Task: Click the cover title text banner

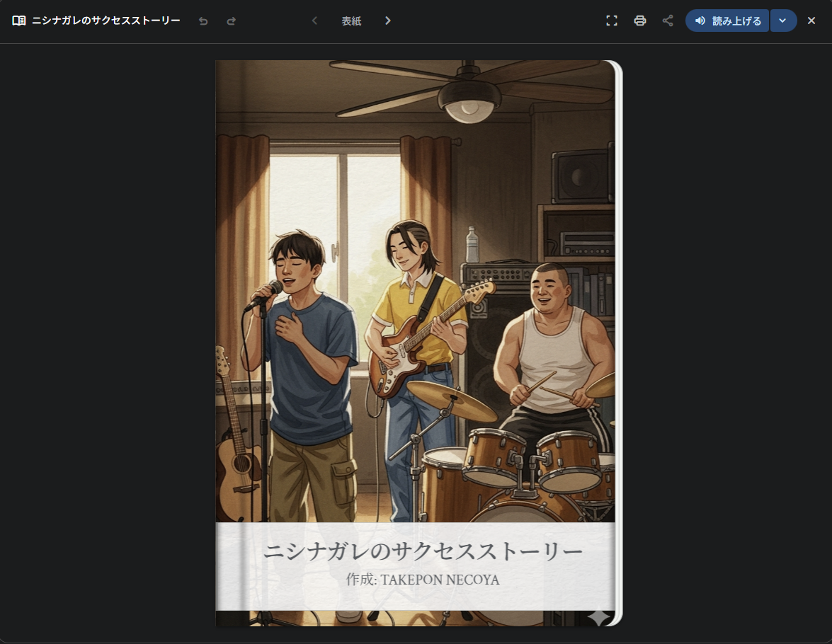Action: (x=423, y=551)
